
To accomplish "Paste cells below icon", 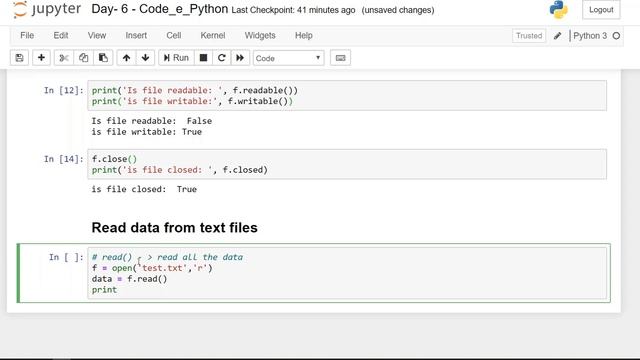I will point(103,58).
